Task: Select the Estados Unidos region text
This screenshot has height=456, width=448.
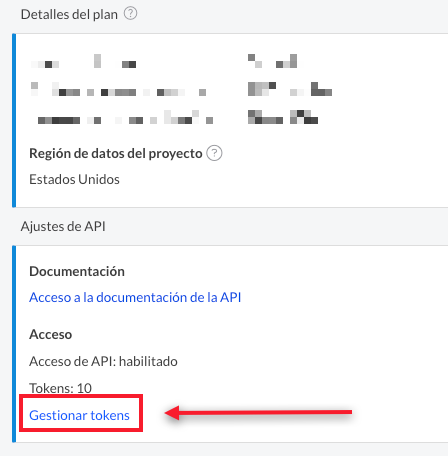Action: tap(74, 179)
